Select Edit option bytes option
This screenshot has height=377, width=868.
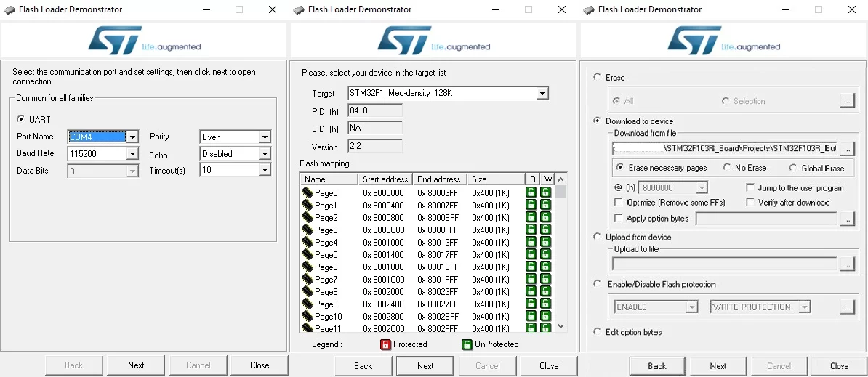pos(597,332)
